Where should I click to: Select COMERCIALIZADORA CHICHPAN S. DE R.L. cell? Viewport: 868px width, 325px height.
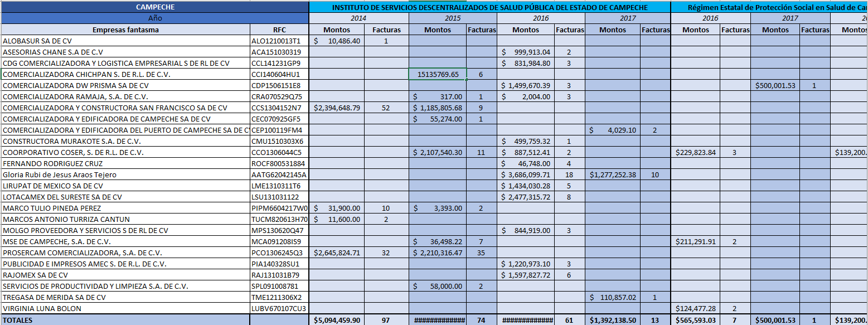click(x=125, y=74)
